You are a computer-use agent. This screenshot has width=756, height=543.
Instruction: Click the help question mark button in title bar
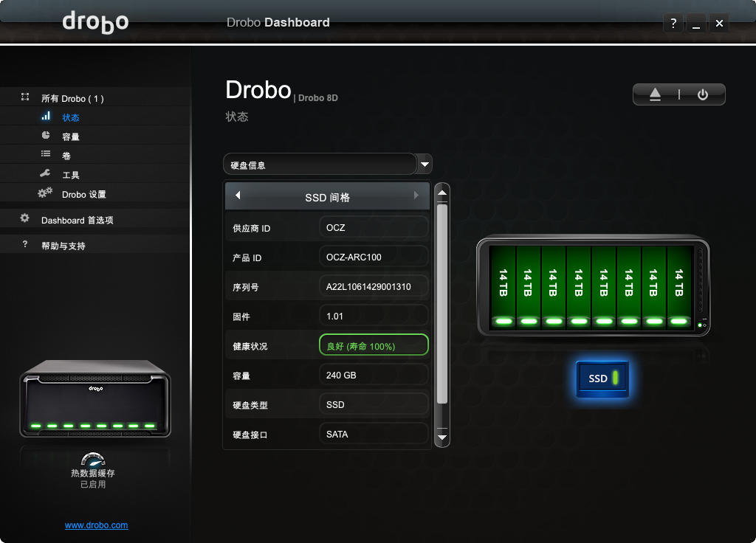673,23
